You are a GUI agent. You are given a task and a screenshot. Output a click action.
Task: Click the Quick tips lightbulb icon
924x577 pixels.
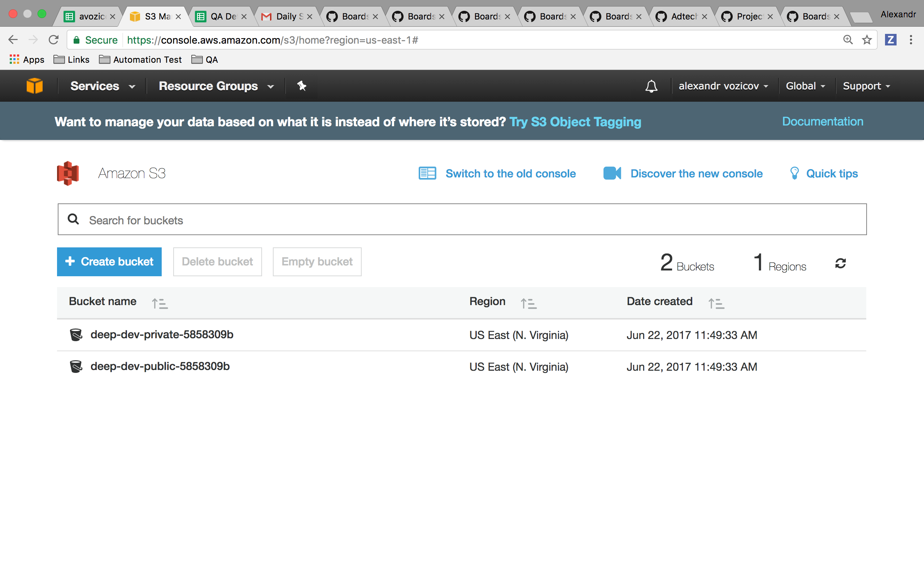point(795,173)
